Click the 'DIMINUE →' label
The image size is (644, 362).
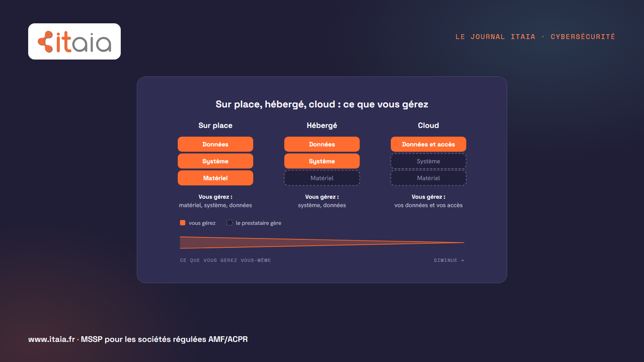point(449,260)
